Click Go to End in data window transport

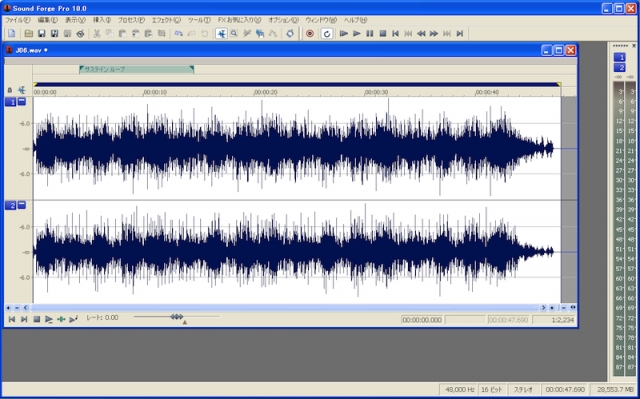[x=24, y=319]
